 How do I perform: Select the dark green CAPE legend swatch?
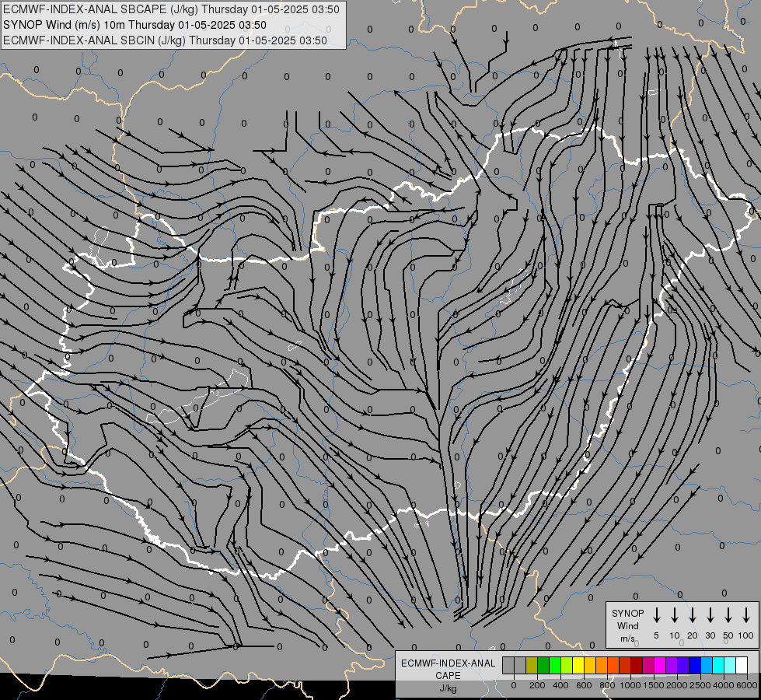click(x=543, y=665)
